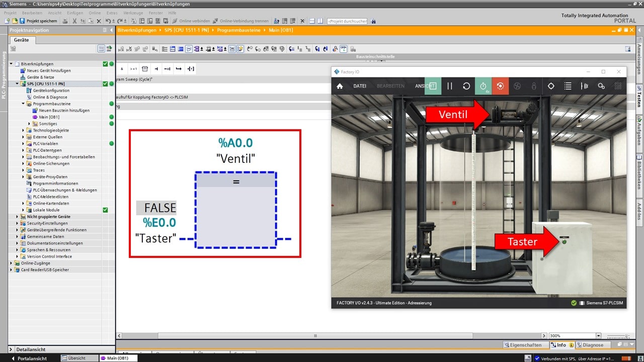Click the print icon in toolbar
The width and height of the screenshot is (644, 362).
pos(65,21)
